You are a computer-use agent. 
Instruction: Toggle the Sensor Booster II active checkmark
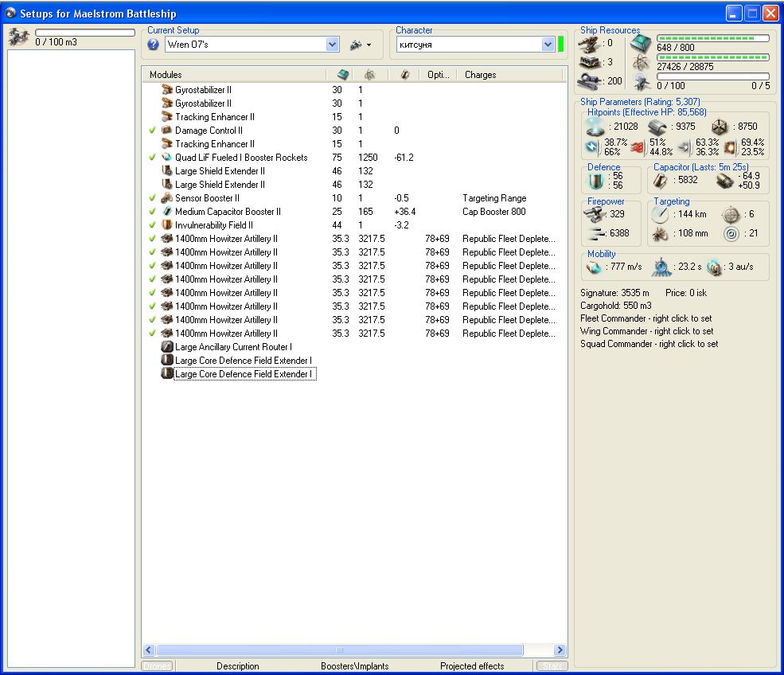click(152, 198)
